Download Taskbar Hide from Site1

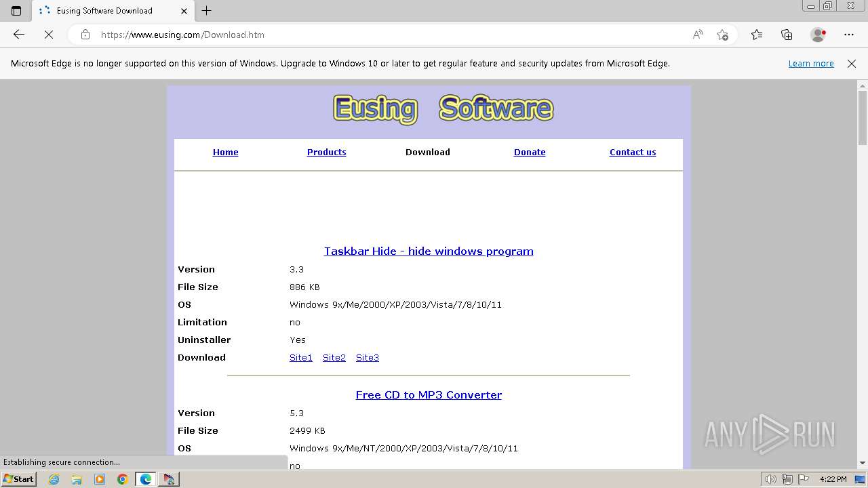click(x=301, y=358)
